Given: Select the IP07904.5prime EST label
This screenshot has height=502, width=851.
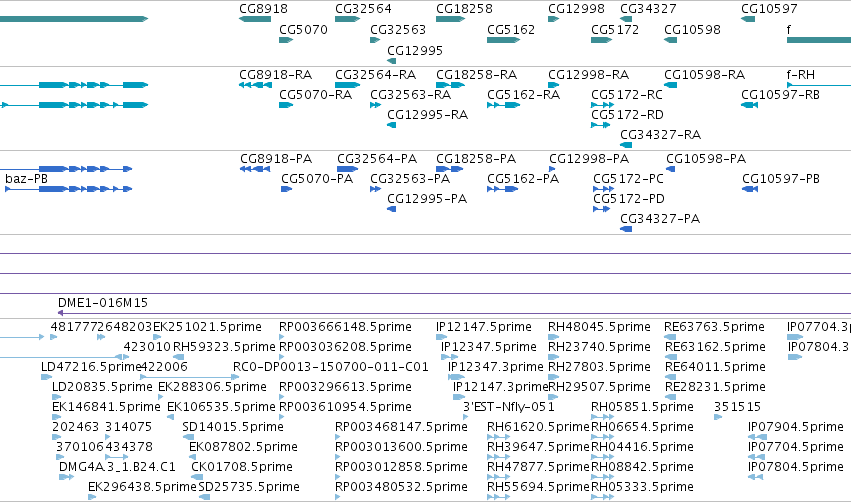Looking at the screenshot, I should pyautogui.click(x=796, y=427).
